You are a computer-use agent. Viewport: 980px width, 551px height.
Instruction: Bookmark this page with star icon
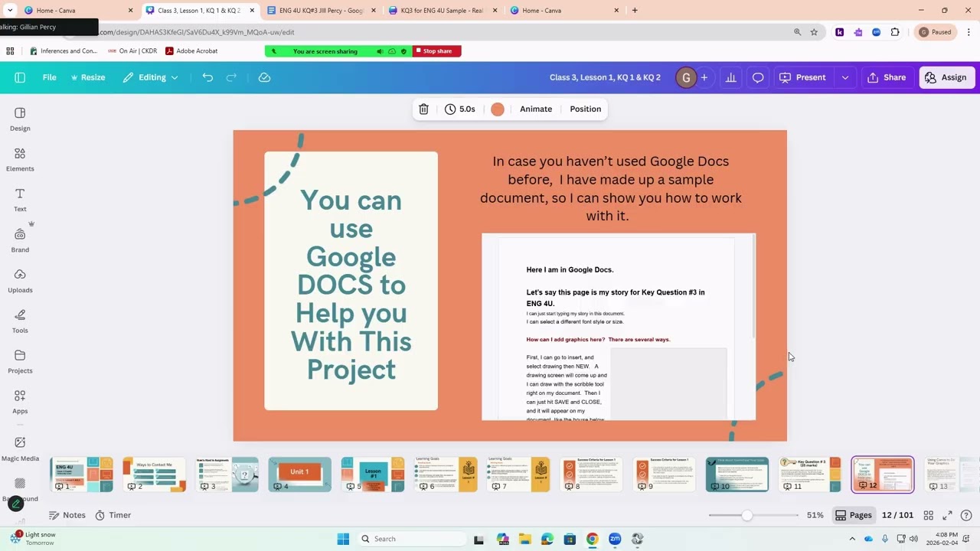(x=814, y=32)
